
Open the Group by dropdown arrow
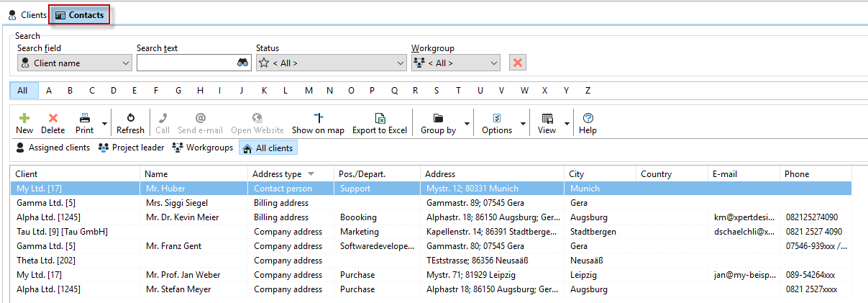[x=467, y=124]
